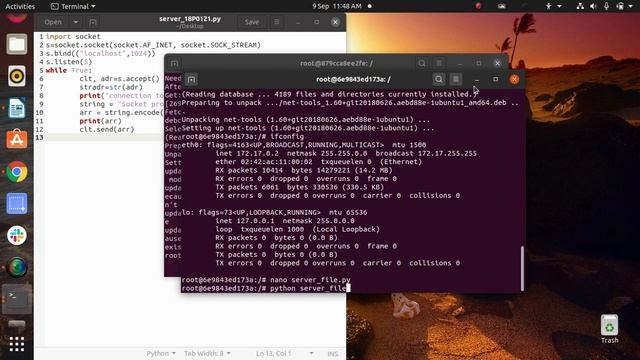Click the INS insert mode indicator
The height and width of the screenshot is (360, 640).
332,354
